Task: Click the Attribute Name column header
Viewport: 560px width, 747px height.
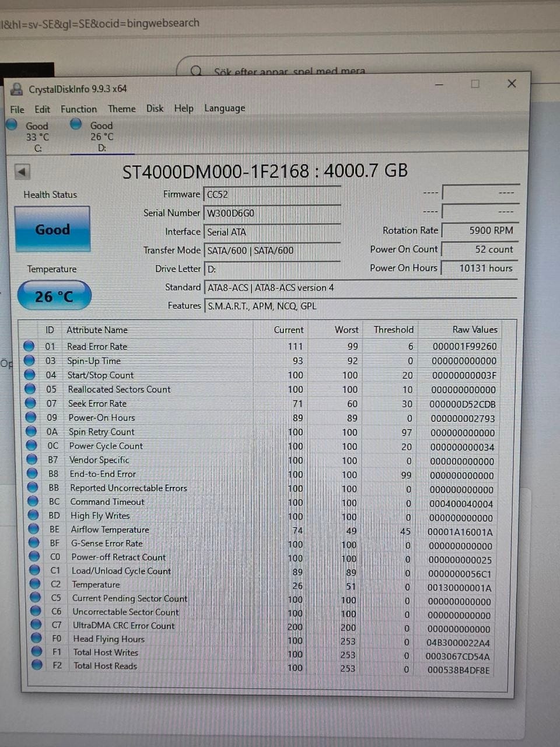Action: pyautogui.click(x=97, y=330)
